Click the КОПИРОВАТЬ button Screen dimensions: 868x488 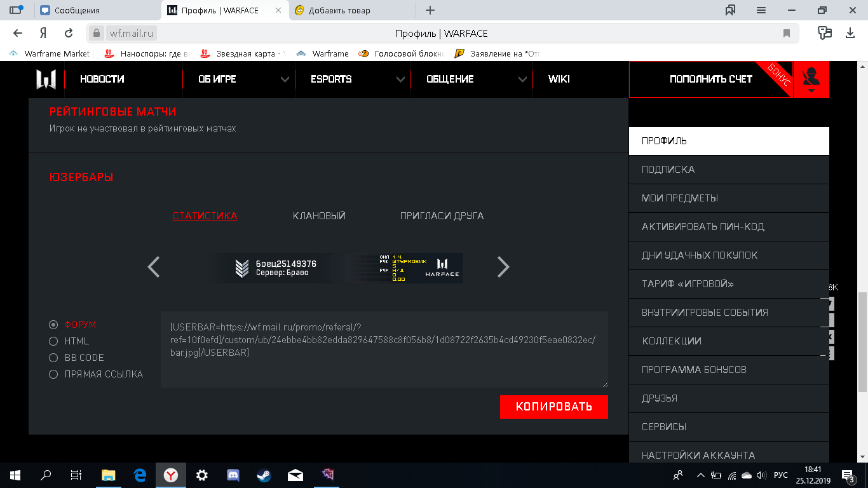554,407
